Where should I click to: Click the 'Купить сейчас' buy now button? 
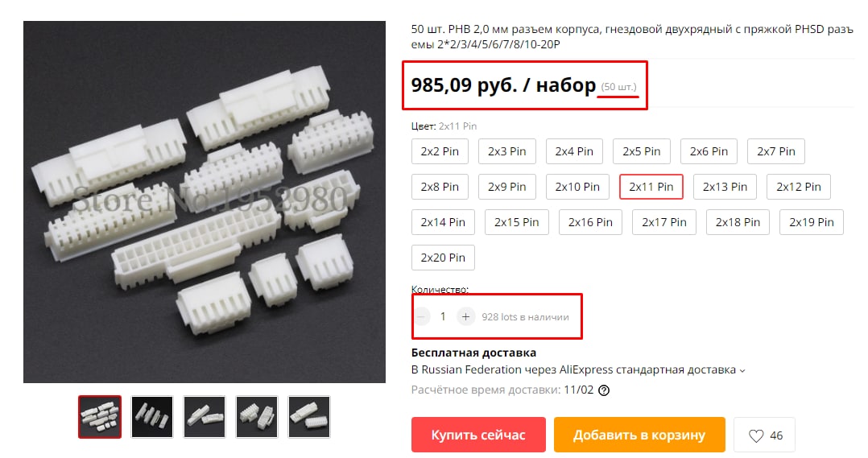coord(478,435)
